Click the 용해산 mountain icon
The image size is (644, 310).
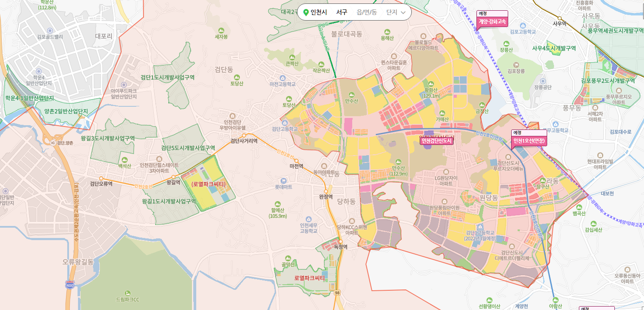pos(387,32)
